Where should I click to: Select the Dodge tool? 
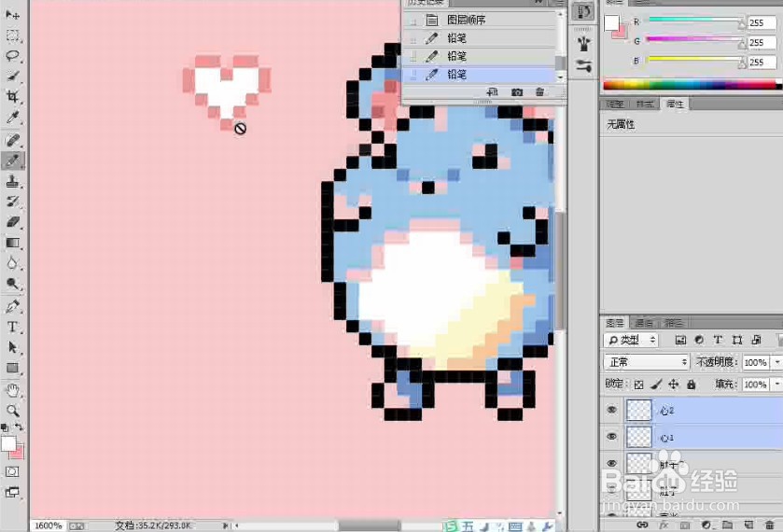click(12, 284)
